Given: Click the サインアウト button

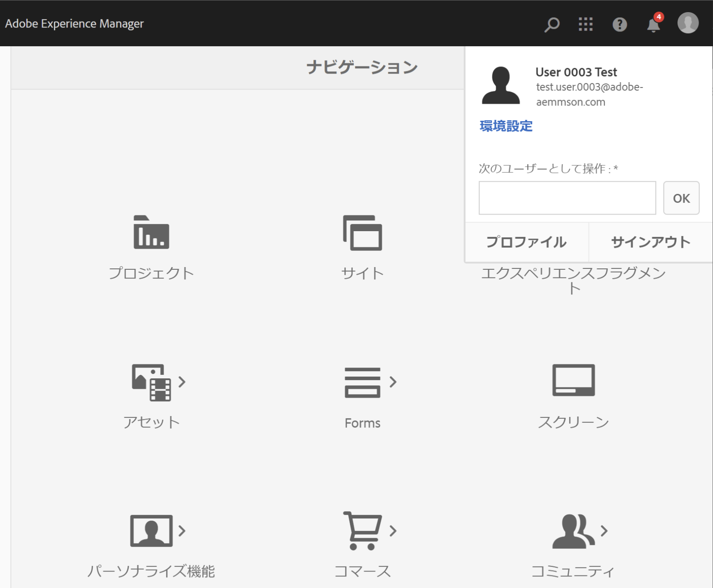Looking at the screenshot, I should point(651,242).
